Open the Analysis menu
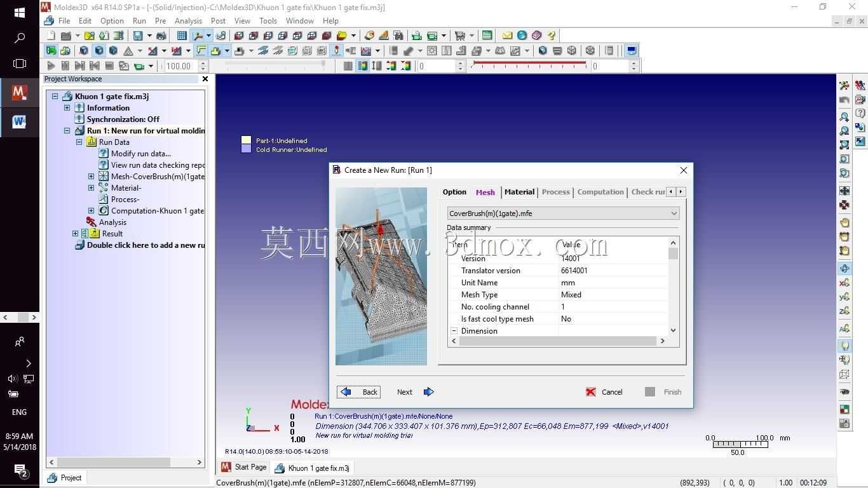 click(188, 21)
